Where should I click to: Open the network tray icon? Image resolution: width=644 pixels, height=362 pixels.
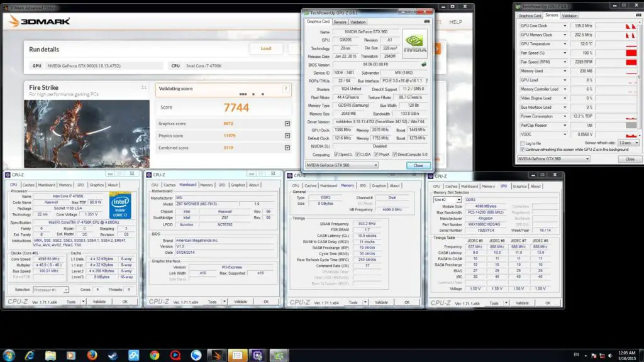[602, 356]
